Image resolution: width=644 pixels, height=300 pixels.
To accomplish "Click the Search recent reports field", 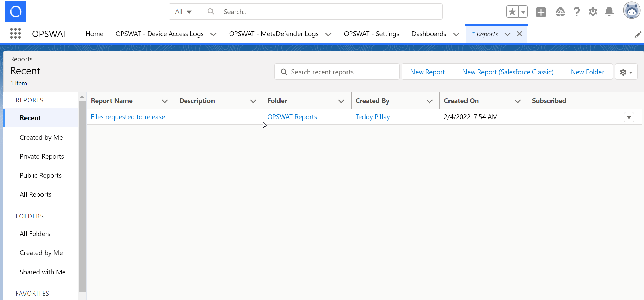I will tap(337, 72).
